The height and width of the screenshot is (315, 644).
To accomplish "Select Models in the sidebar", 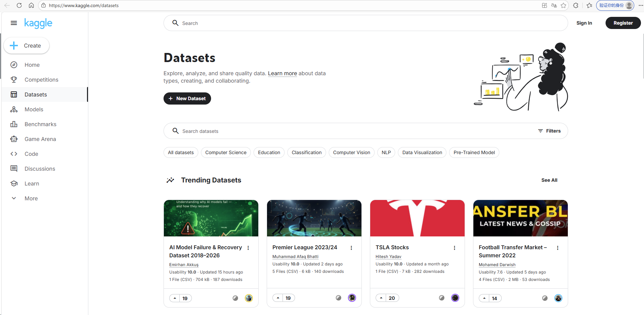I will (x=34, y=109).
